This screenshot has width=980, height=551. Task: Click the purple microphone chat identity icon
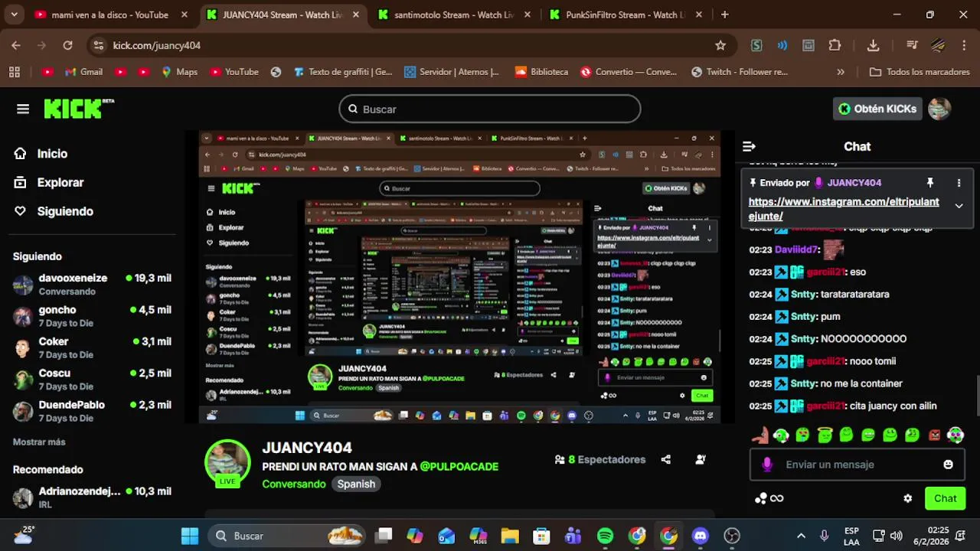click(x=767, y=465)
